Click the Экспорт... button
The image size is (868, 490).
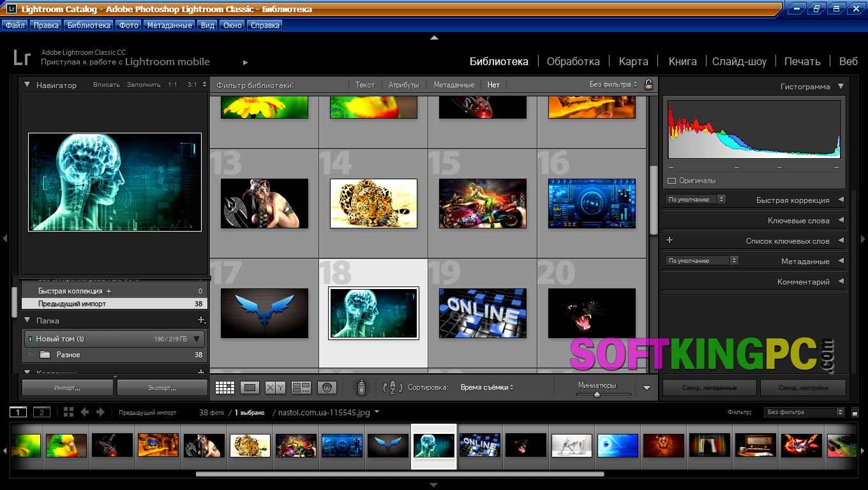[162, 387]
